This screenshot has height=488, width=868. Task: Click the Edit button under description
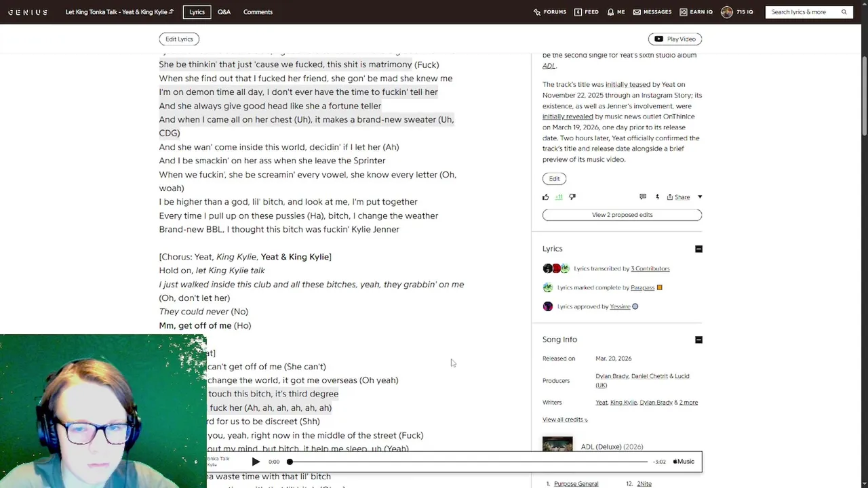click(554, 179)
